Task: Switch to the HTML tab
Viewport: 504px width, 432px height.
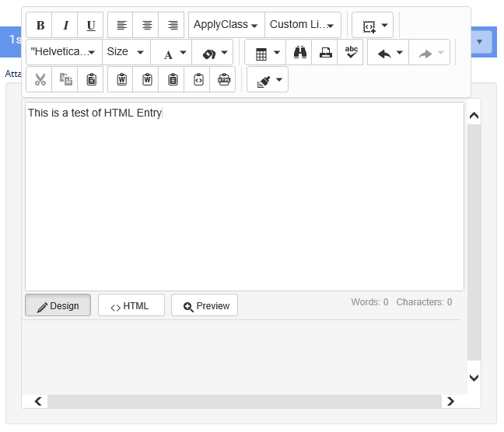Action: [131, 305]
